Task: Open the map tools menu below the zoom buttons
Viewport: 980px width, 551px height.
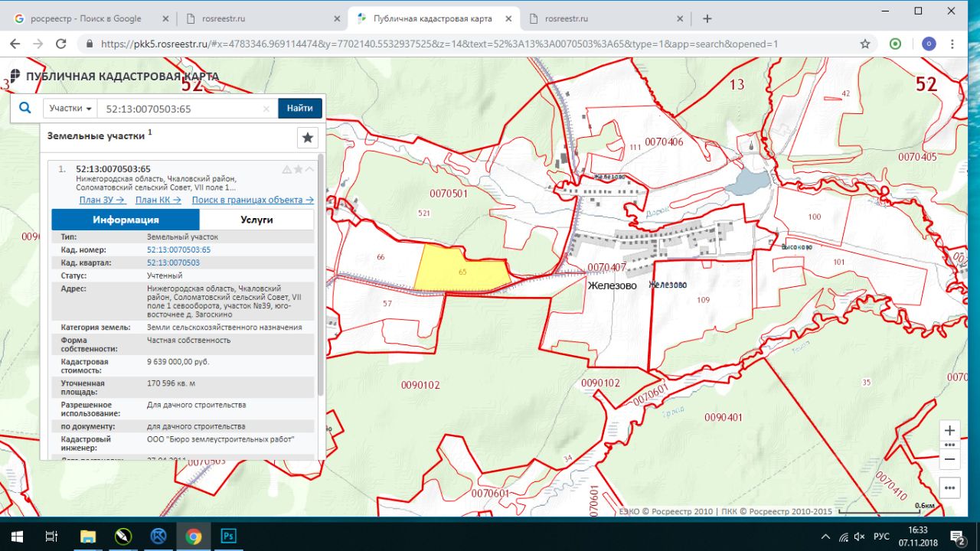Action: [949, 487]
